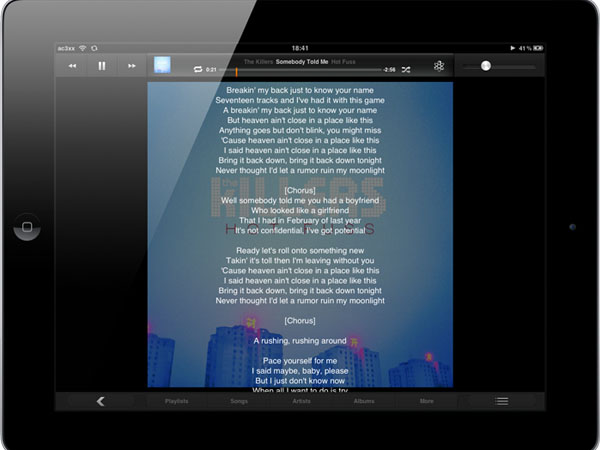Viewport: 600px width, 450px height.
Task: Tap the iPad home button
Action: [27, 227]
